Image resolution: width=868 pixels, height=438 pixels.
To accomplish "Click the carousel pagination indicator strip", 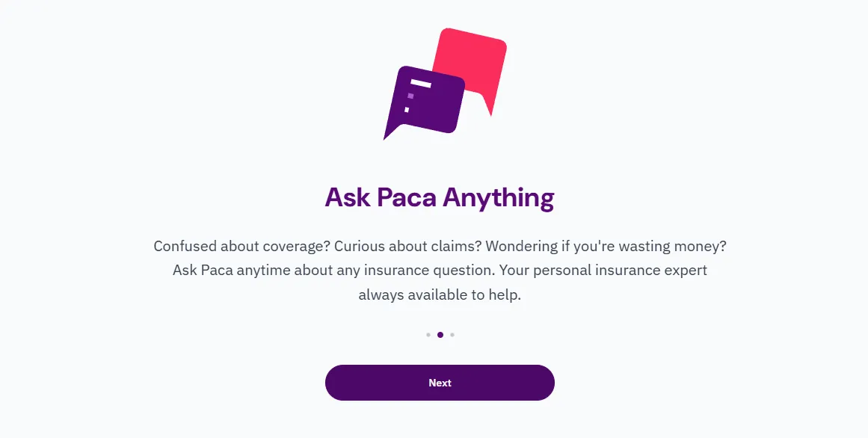I will (440, 335).
